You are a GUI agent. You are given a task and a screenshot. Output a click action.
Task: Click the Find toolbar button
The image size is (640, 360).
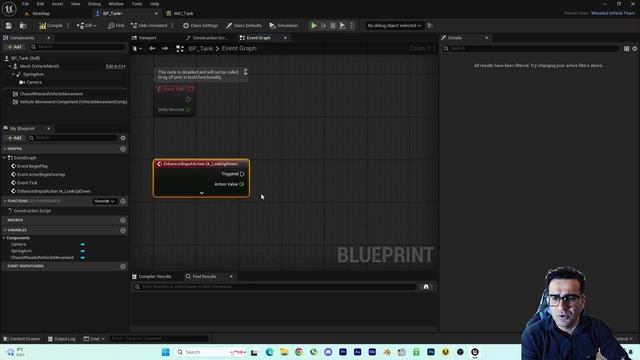coord(116,26)
